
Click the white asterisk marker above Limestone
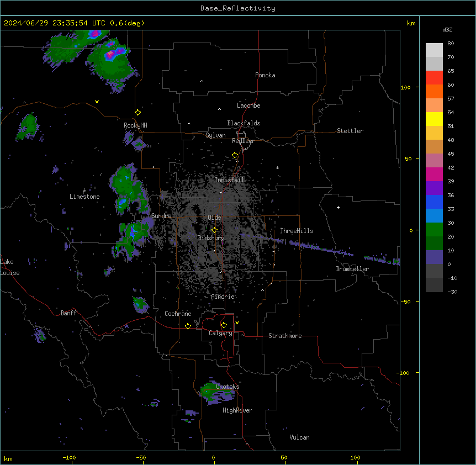point(84,191)
